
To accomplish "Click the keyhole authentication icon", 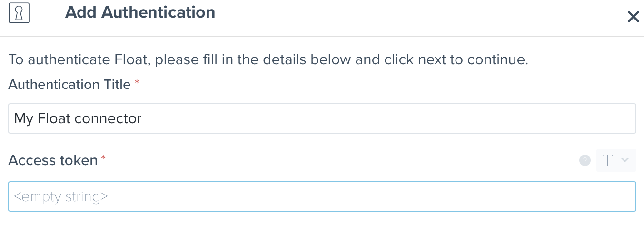I will [20, 13].
